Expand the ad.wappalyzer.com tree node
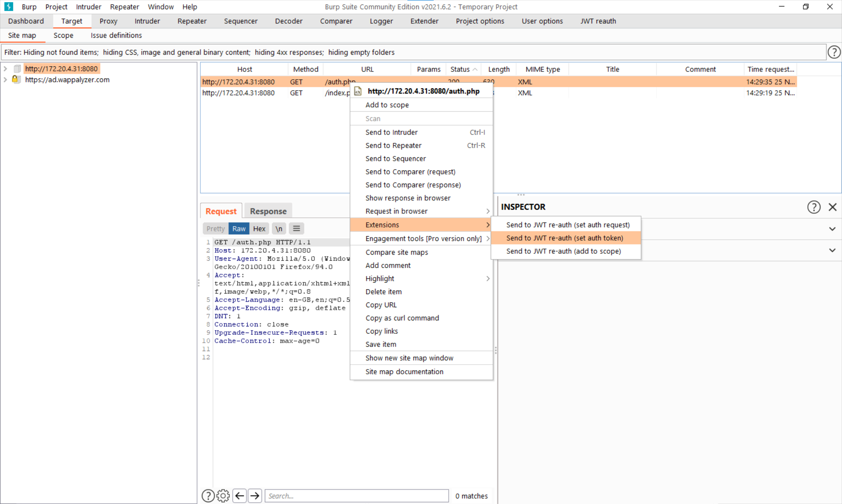Screen dimensions: 842x504 [5, 80]
